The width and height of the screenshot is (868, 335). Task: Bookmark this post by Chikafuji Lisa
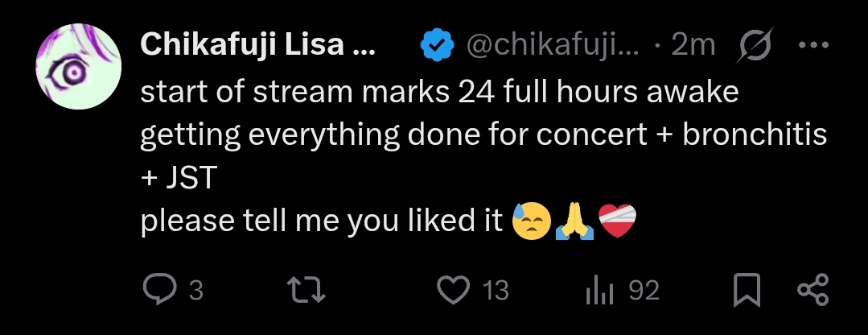point(747,290)
